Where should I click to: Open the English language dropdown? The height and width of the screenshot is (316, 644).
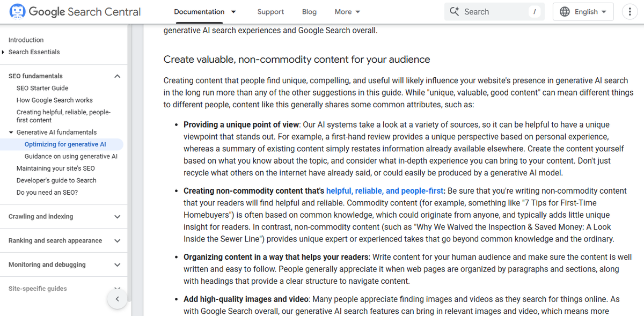583,11
